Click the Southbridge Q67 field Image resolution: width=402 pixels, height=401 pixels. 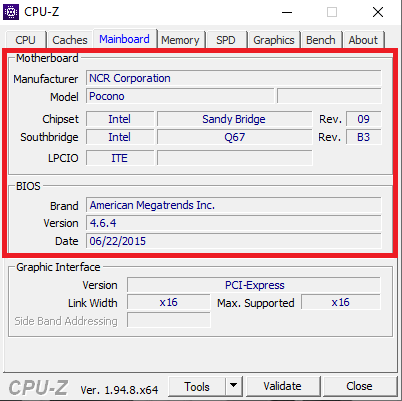235,137
